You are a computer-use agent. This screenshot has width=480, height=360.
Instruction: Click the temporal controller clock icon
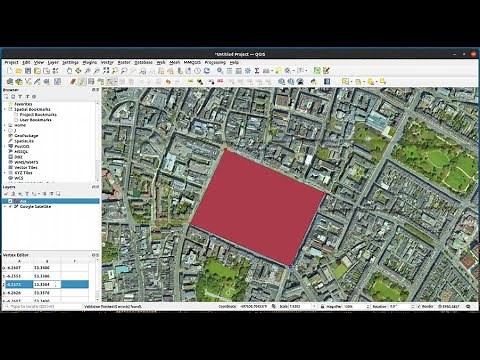tap(198, 71)
